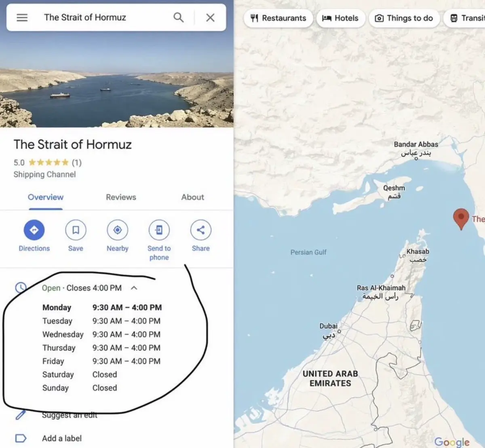The height and width of the screenshot is (448, 485).
Task: Click the label tag icon
Action: tap(21, 438)
